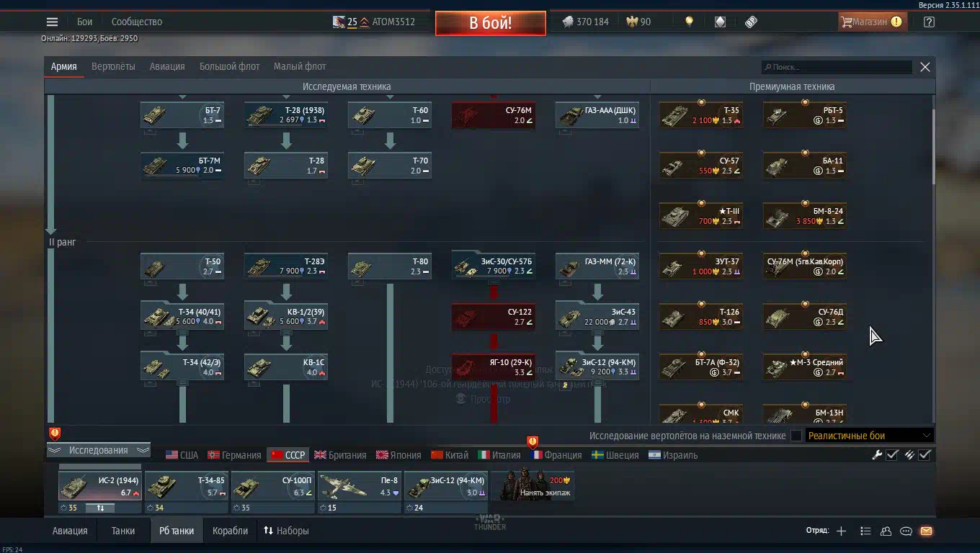Select premium ЗУТ-37 card
Screen dimensions: 980x553
click(x=701, y=266)
